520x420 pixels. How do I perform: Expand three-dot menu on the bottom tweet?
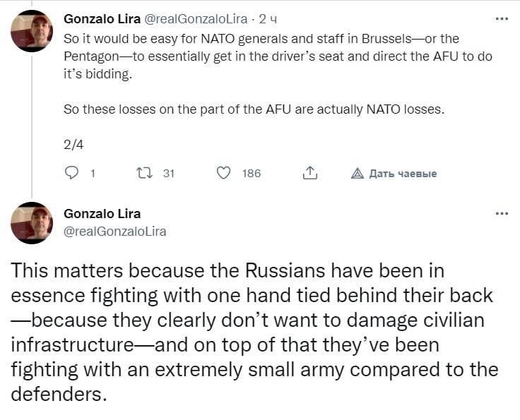[x=502, y=214]
